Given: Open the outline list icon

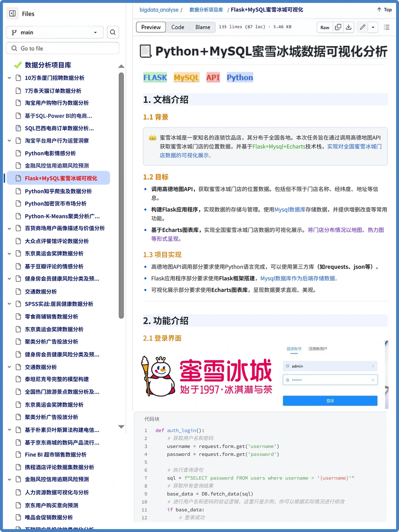Looking at the screenshot, I should (x=387, y=27).
